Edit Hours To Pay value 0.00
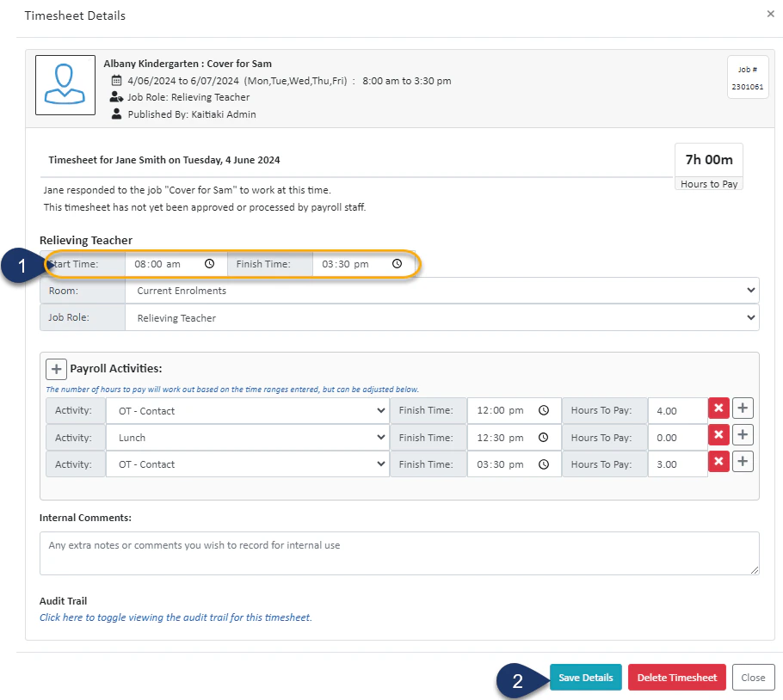This screenshot has width=783, height=700. click(x=678, y=438)
